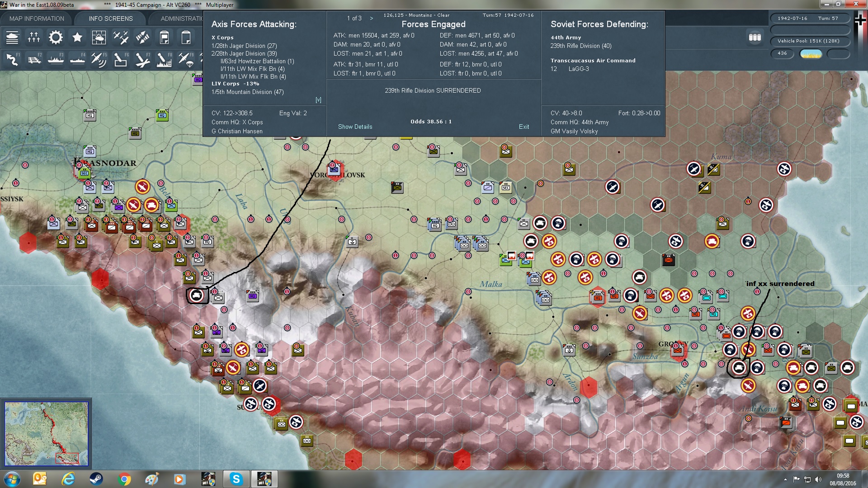
Task: Open Windows Start menu
Action: tap(12, 479)
